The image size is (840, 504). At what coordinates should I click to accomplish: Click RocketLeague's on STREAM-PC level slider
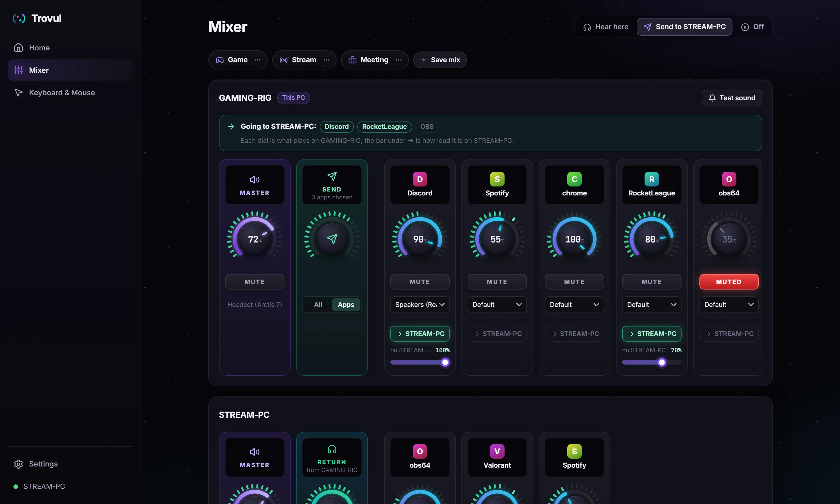pyautogui.click(x=652, y=362)
